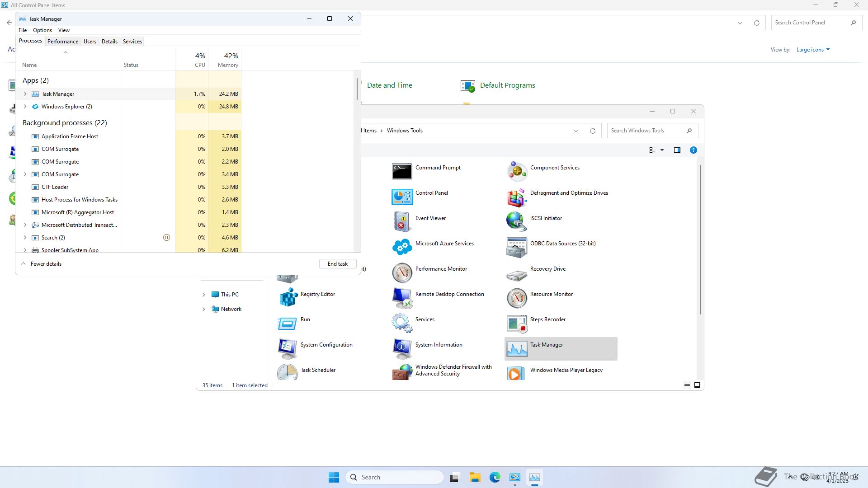
Task: Open Event Viewer icon
Action: pyautogui.click(x=401, y=222)
